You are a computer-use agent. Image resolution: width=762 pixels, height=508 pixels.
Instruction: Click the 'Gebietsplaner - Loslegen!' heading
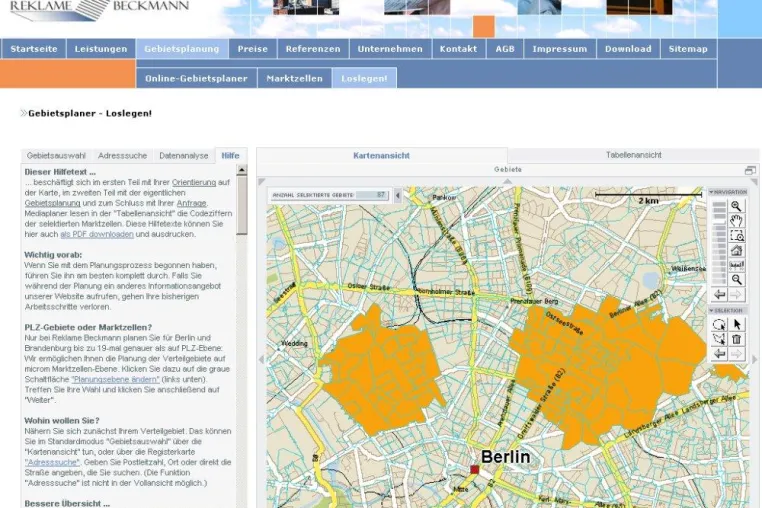click(x=90, y=113)
